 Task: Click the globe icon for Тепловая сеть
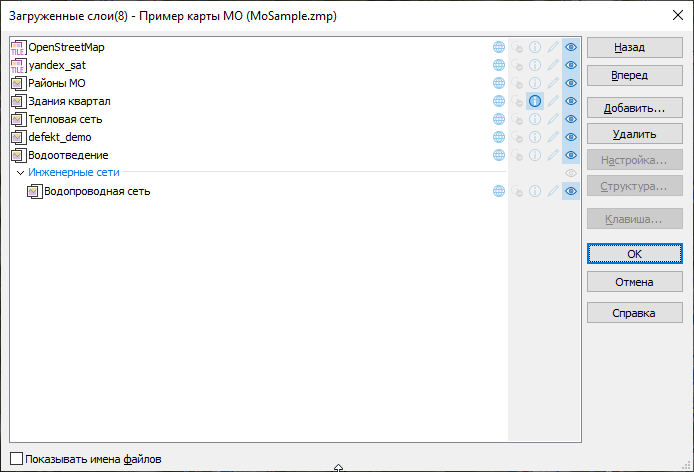(499, 119)
